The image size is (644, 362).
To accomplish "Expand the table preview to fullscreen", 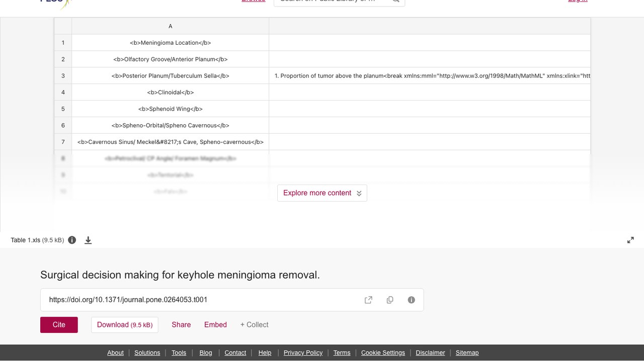I will (x=630, y=240).
